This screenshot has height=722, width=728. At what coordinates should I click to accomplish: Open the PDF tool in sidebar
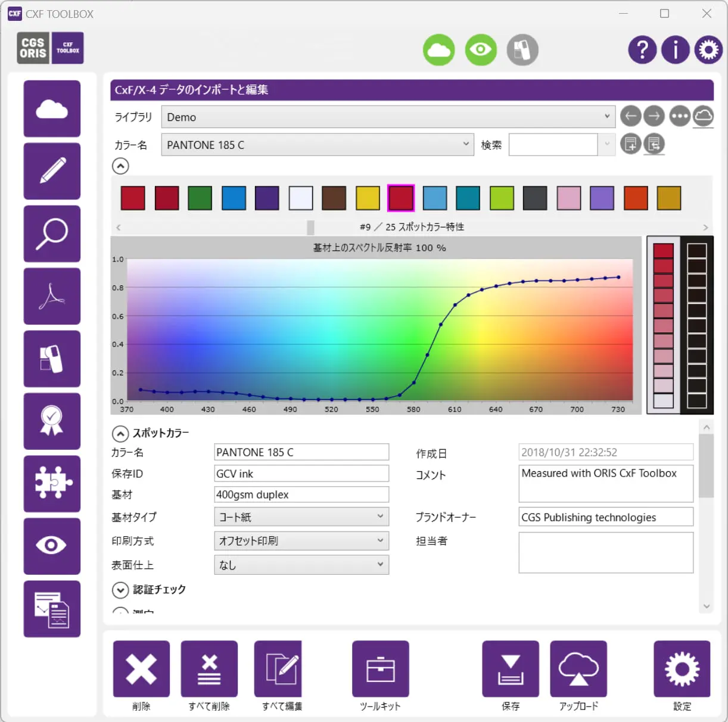52,296
